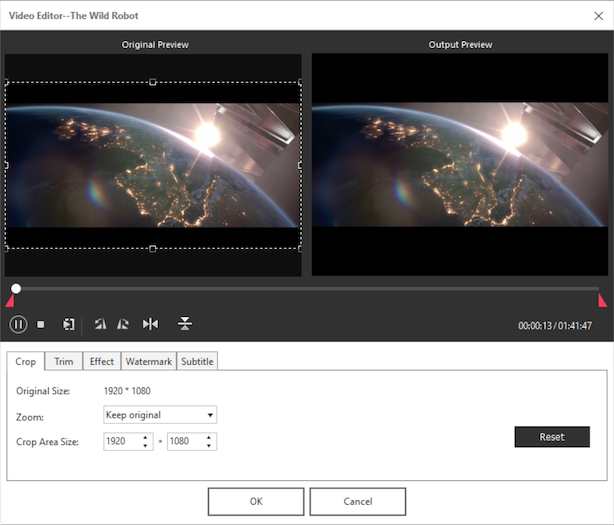This screenshot has height=526, width=614.
Task: Expand the Zoom 'Keep original' dropdown
Action: point(160,415)
